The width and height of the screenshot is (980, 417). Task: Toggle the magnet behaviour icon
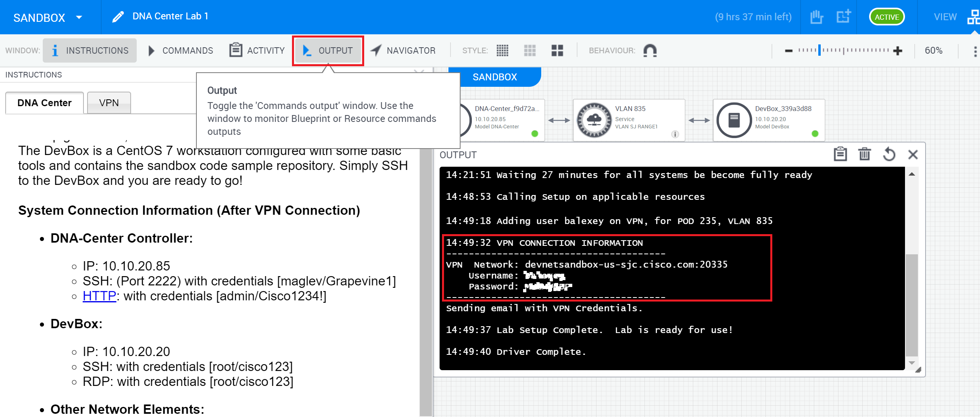click(650, 50)
